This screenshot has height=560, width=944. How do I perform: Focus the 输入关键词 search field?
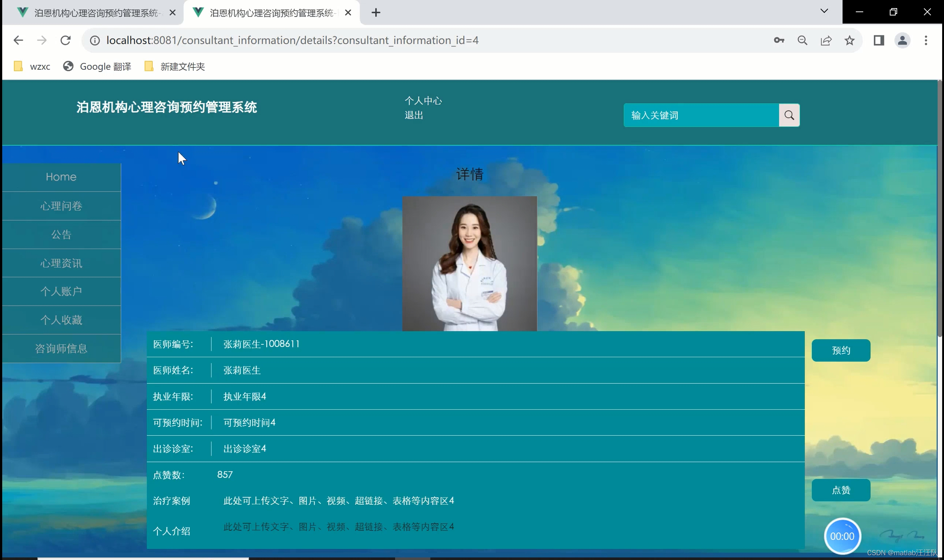[x=701, y=115]
